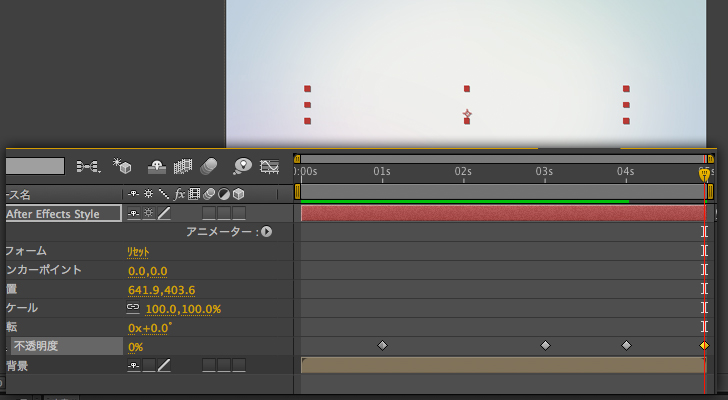Select the 背景 layer name
The image size is (728, 400).
18,366
